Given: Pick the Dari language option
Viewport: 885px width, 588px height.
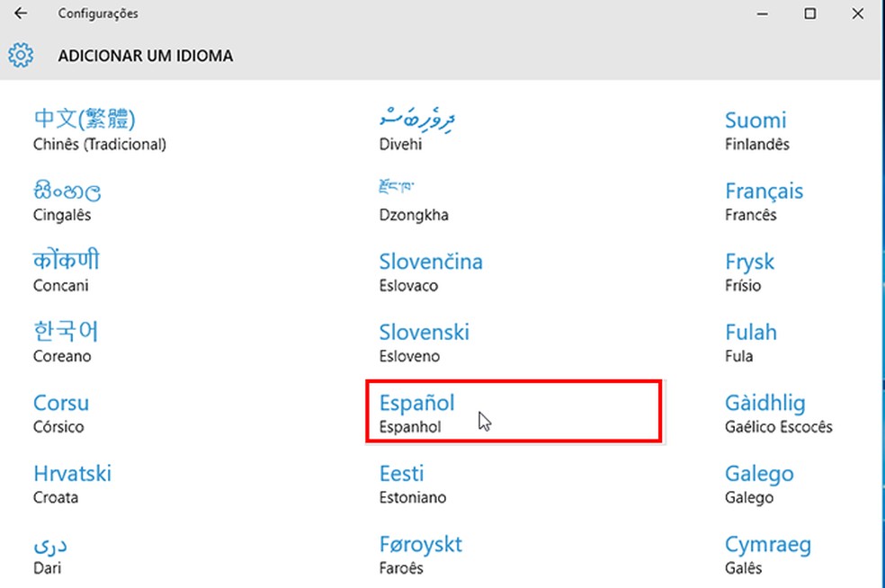Looking at the screenshot, I should (x=50, y=554).
